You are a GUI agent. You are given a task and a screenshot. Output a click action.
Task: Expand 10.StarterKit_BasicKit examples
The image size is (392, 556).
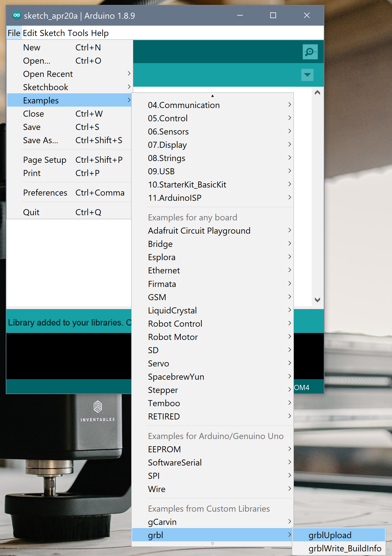tap(212, 185)
